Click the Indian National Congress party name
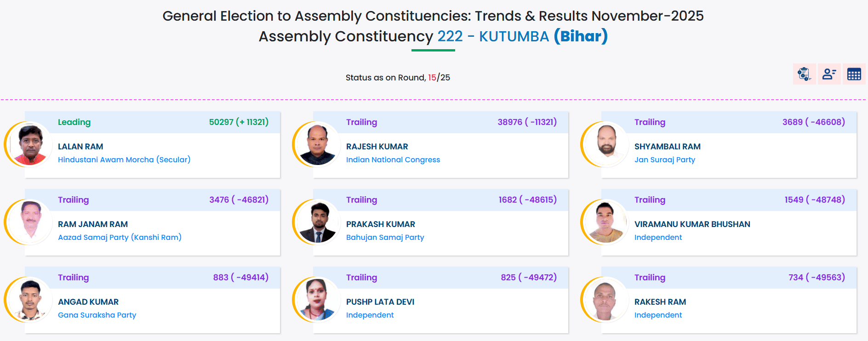868x341 pixels. click(393, 159)
